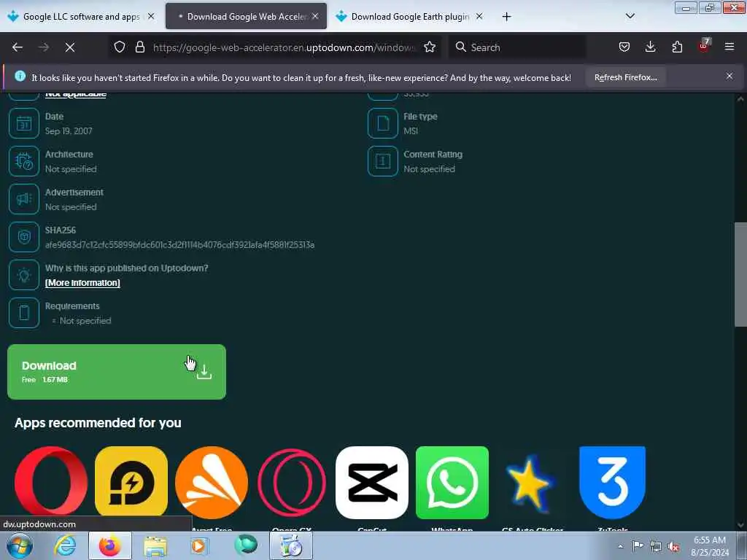747x560 pixels.
Task: Close the Google LLC software tab
Action: (151, 16)
